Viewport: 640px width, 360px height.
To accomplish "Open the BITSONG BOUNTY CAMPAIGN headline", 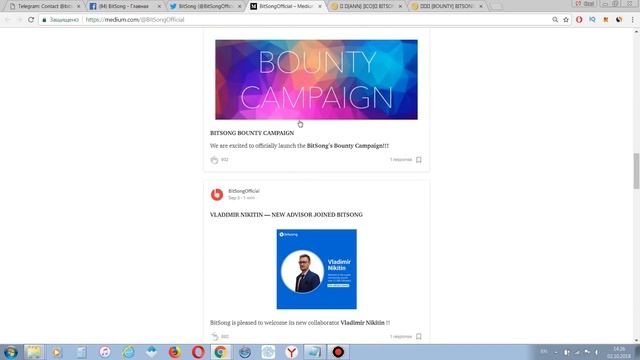I will (252, 133).
